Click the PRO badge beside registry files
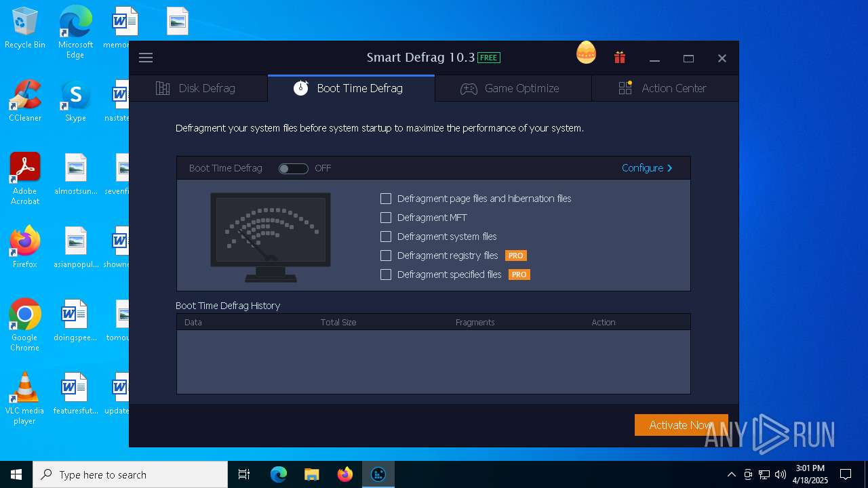This screenshot has height=488, width=868. tap(516, 256)
